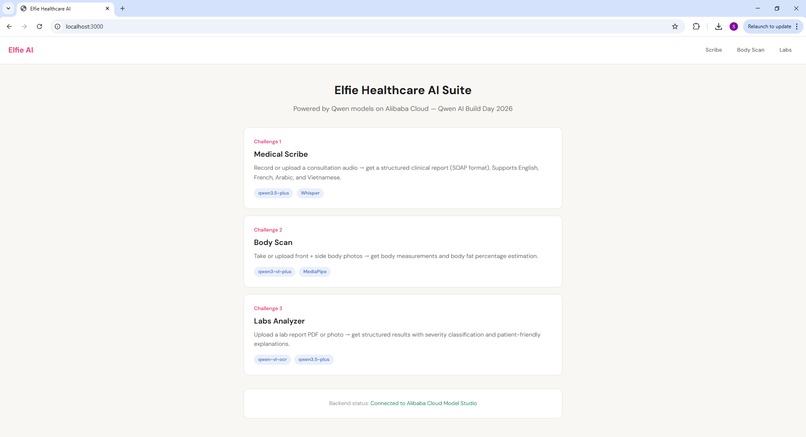Click Relaunch to update button
Viewport: 806px width, 437px height.
(x=769, y=26)
